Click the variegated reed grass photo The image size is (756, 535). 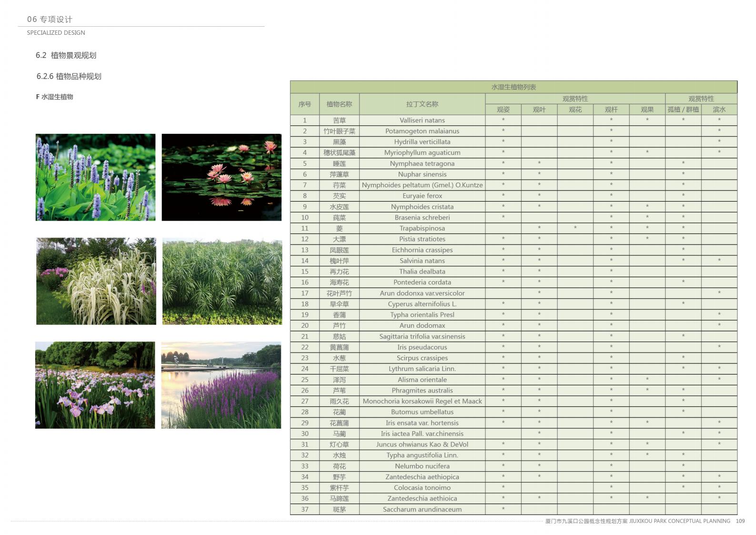[96, 281]
